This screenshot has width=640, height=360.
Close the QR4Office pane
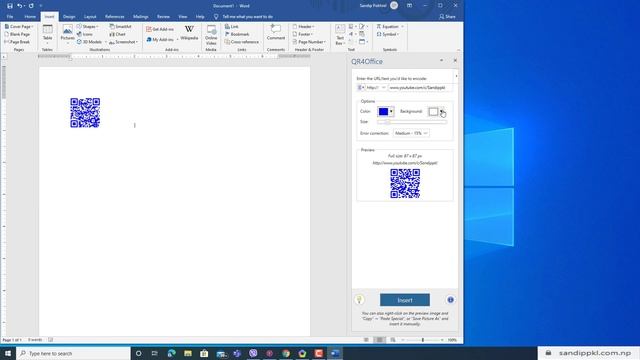(x=455, y=60)
